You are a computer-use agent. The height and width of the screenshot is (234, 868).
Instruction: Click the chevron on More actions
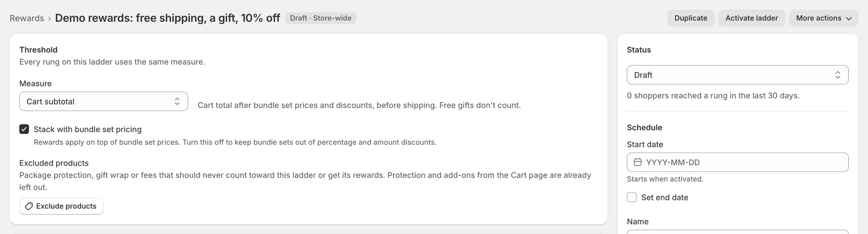tap(849, 18)
